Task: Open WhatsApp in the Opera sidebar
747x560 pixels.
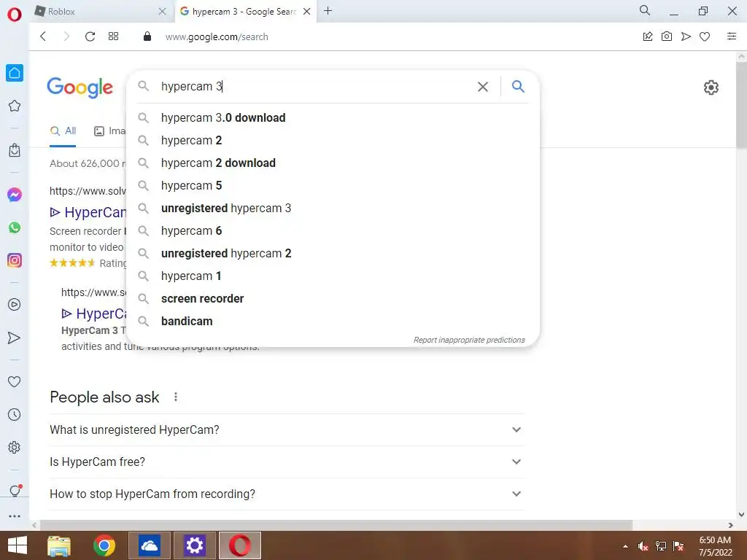Action: 15,227
